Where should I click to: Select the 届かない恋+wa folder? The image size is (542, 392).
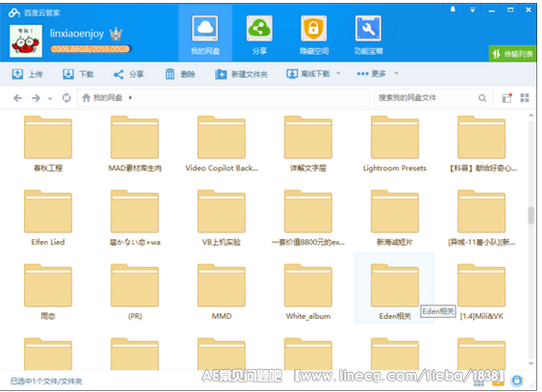coord(135,217)
